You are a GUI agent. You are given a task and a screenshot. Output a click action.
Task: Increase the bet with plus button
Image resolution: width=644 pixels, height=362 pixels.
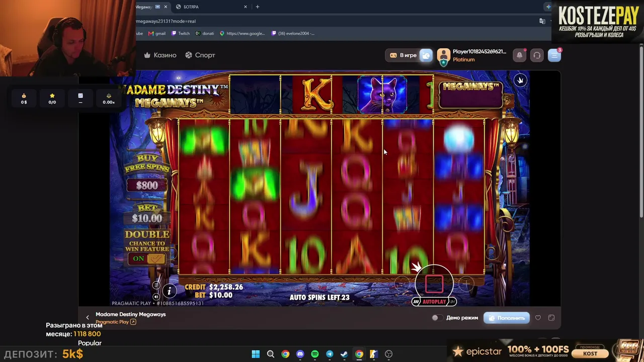click(466, 285)
